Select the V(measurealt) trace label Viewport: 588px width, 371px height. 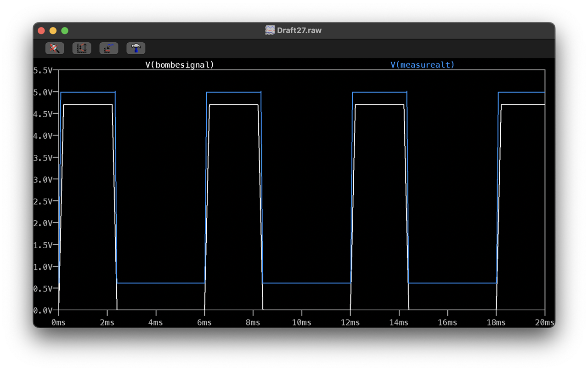(423, 65)
